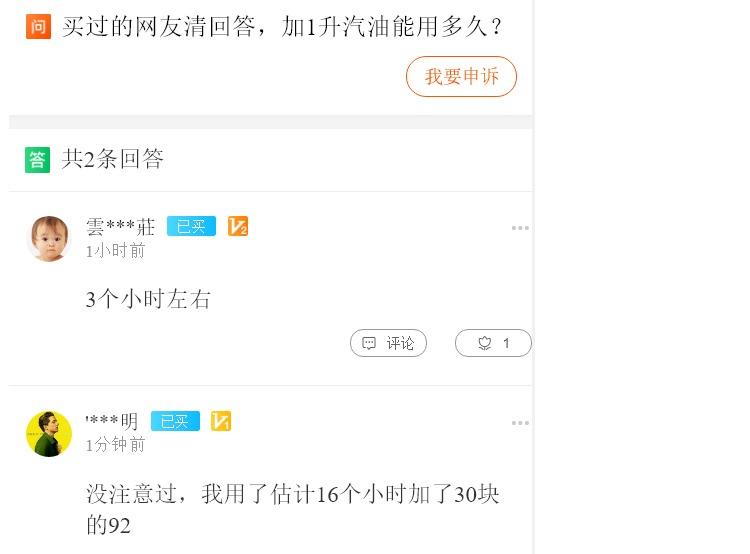This screenshot has width=750, height=554.
Task: Open the three-dot menu for 雲***莊's answer
Action: [520, 228]
